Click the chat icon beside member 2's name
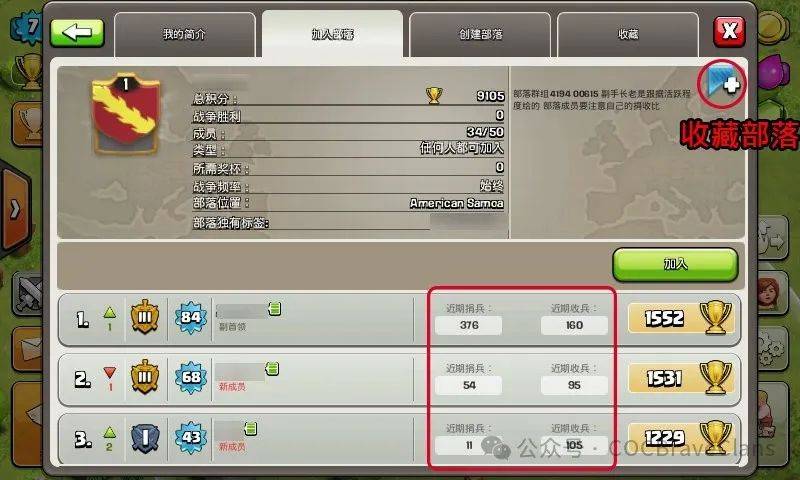Image resolution: width=800 pixels, height=480 pixels. (x=272, y=368)
